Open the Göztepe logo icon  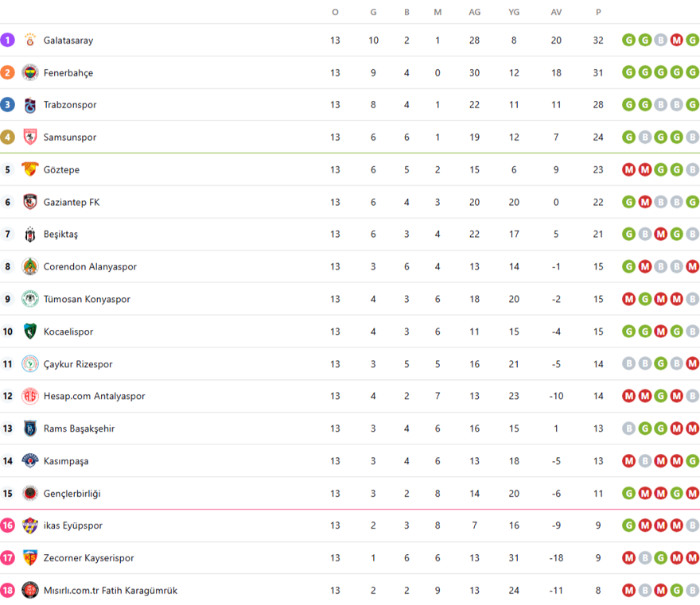(x=30, y=169)
